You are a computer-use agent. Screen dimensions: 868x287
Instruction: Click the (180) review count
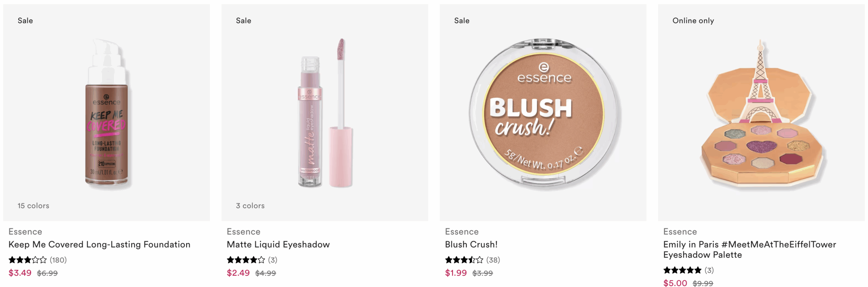[58, 260]
